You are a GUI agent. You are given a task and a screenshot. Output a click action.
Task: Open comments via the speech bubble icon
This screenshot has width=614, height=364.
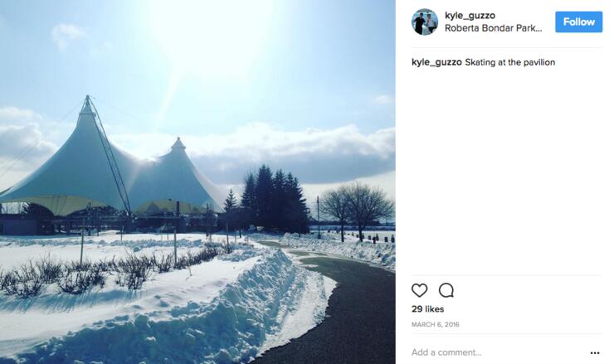tap(446, 290)
